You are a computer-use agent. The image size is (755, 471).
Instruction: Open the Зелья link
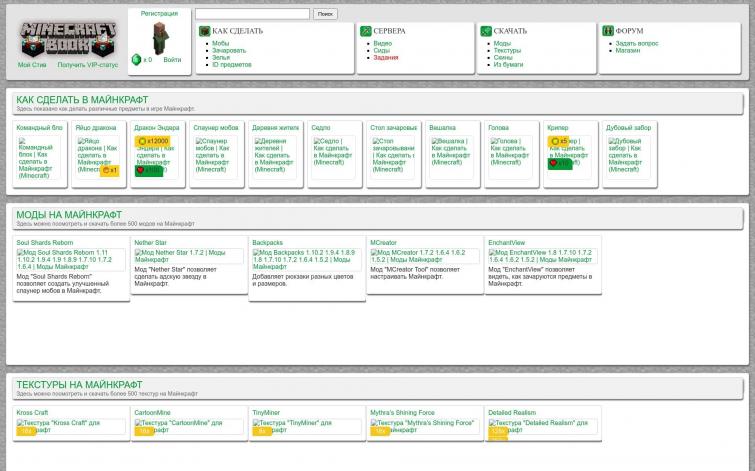(x=221, y=57)
